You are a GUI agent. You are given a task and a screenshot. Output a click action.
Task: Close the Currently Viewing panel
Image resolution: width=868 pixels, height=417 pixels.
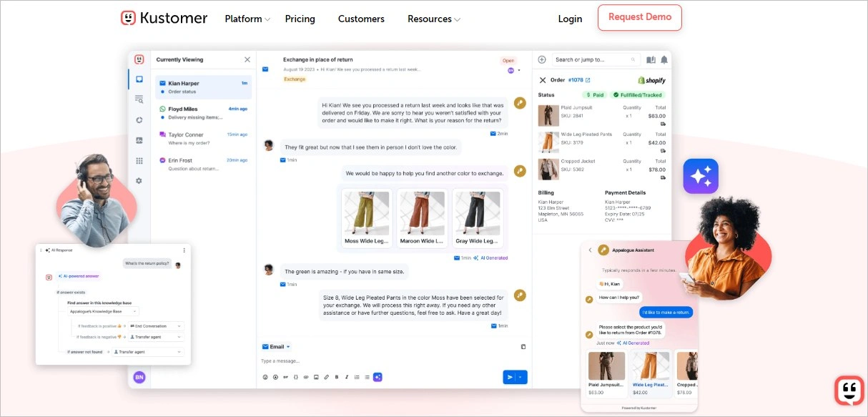(247, 60)
